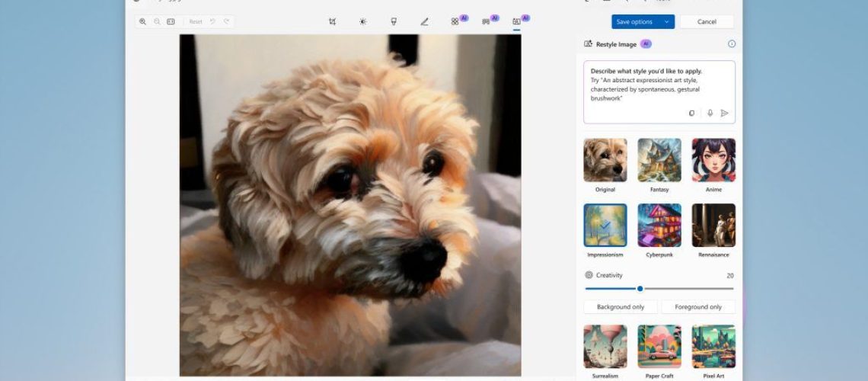Click the Creativity slider handle
868x381 pixels.
[640, 289]
